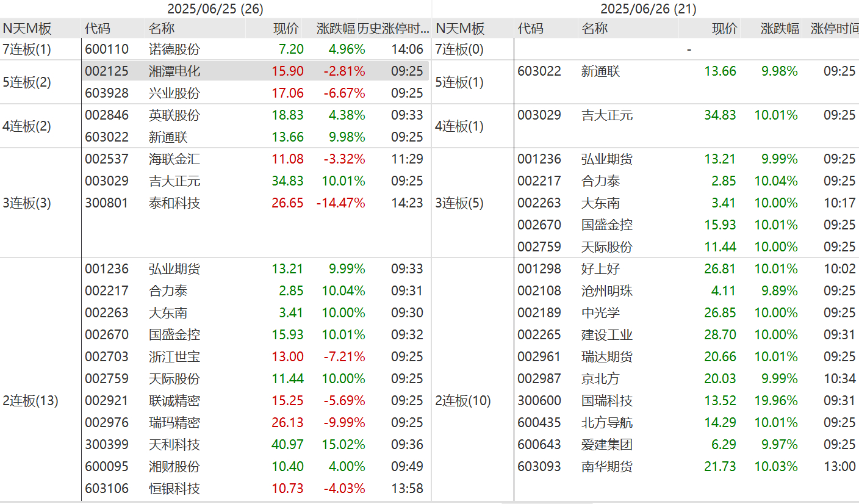This screenshot has height=504, width=859.
Task: Click stock code 002846
Action: [107, 115]
